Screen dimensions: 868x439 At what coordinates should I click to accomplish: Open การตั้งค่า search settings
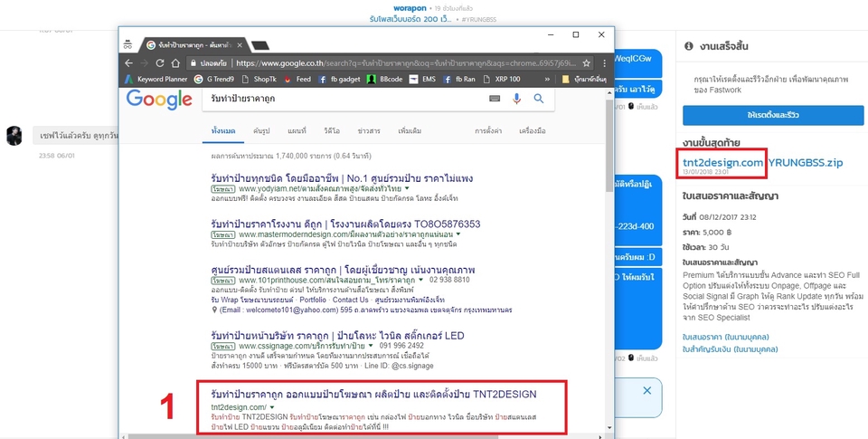click(488, 131)
